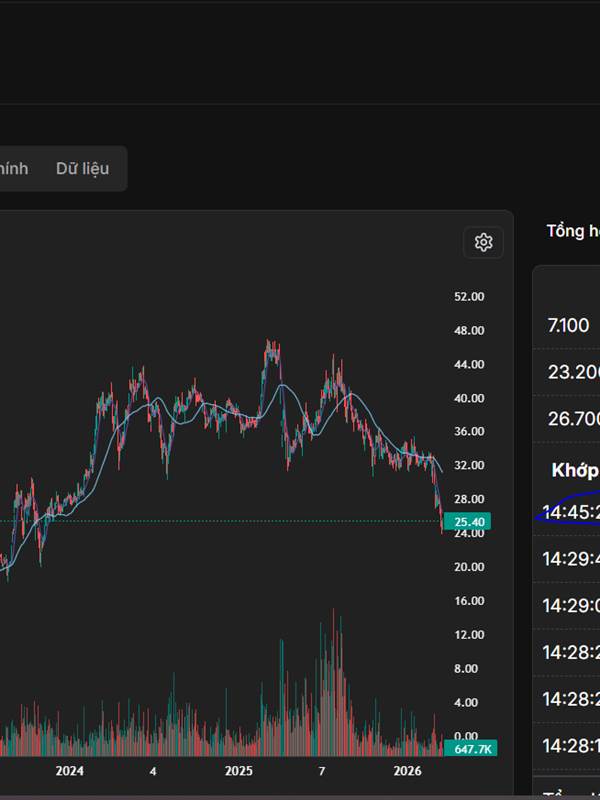Click the 23.200 value row
This screenshot has width=600, height=800.
pyautogui.click(x=573, y=372)
